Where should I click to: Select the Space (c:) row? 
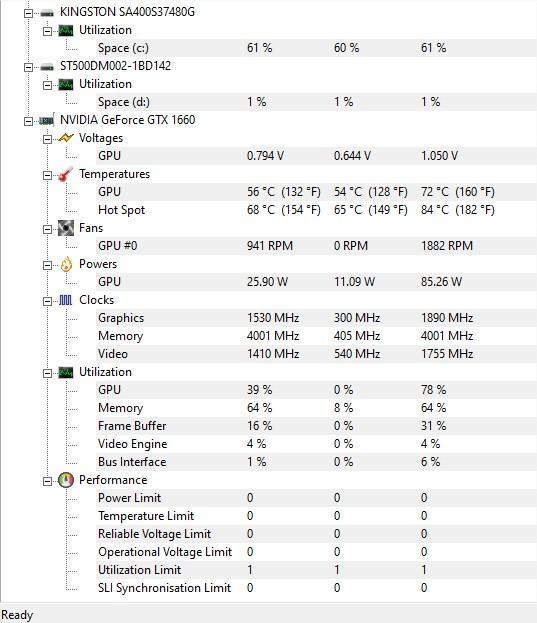tap(316, 48)
